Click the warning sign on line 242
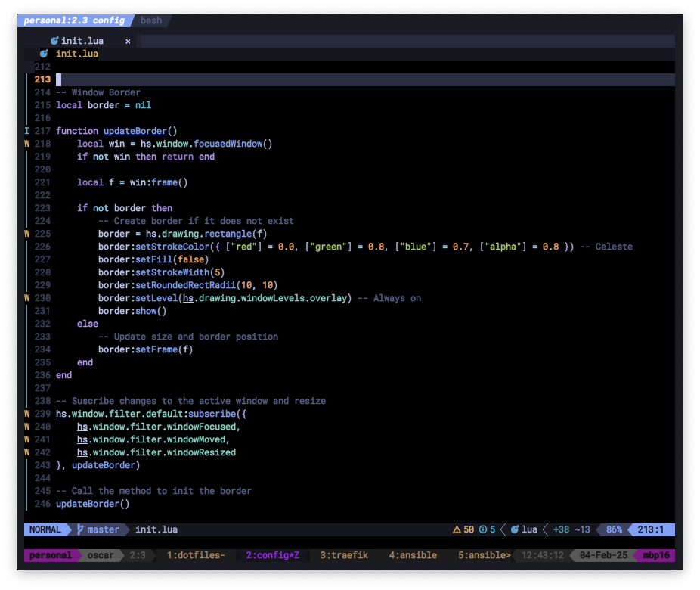Screen dimensions: 700x590 pyautogui.click(x=26, y=452)
